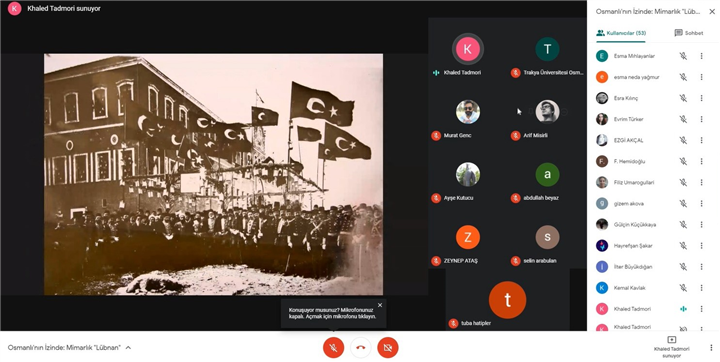Open options menu for Esra Kılınç

(701, 98)
